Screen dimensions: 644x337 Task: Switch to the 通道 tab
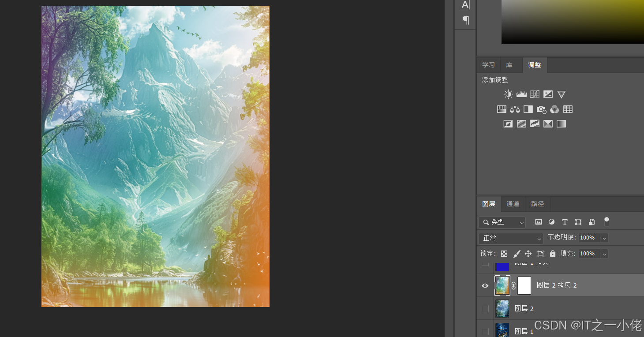tap(513, 204)
